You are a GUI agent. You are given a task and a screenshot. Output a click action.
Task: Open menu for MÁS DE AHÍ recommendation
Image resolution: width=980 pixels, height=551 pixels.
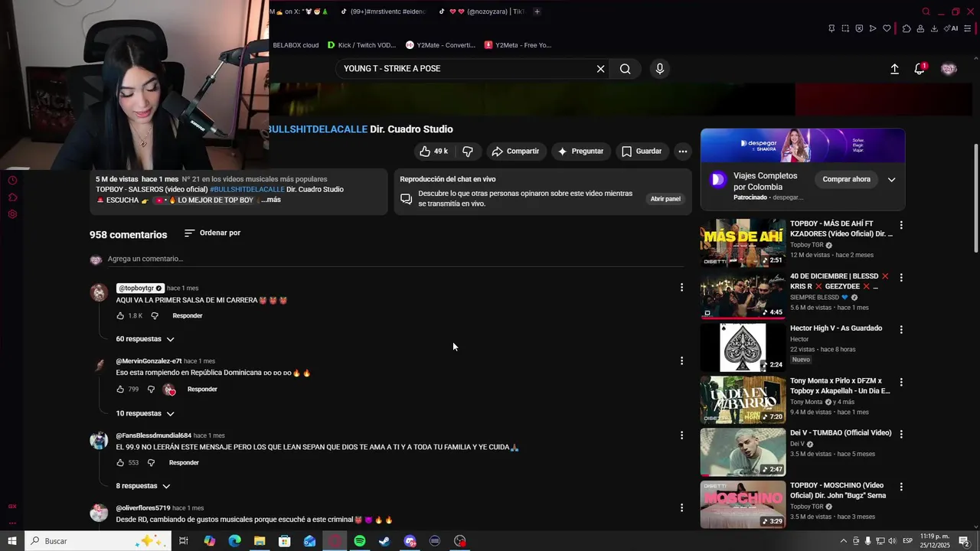[x=901, y=225]
